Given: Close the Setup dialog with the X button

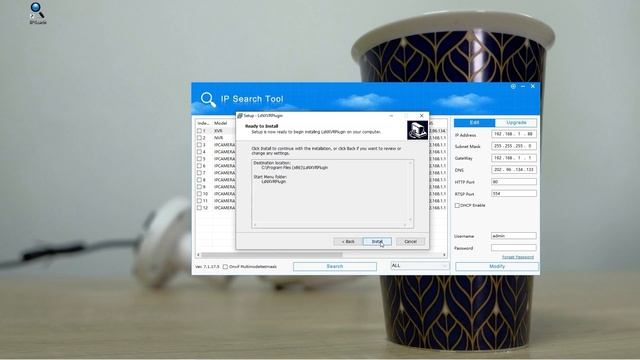Looking at the screenshot, I should tap(422, 116).
